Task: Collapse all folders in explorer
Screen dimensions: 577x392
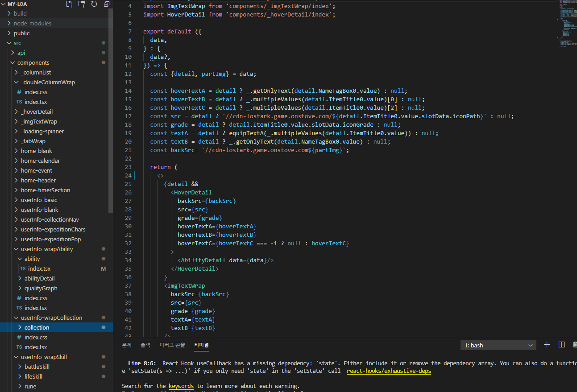Action: point(107,4)
